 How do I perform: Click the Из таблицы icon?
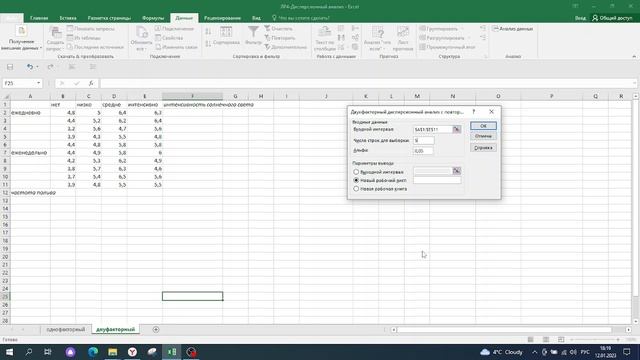(70, 38)
